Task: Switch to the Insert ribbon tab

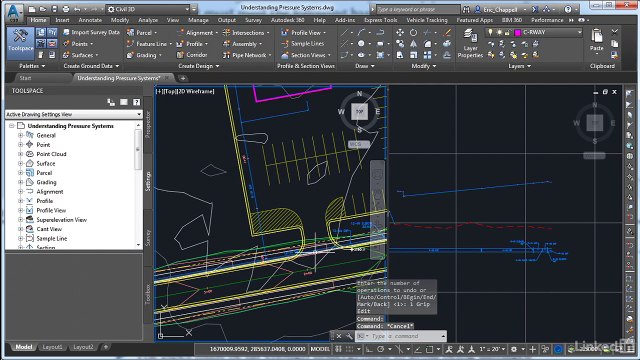Action: pos(62,20)
